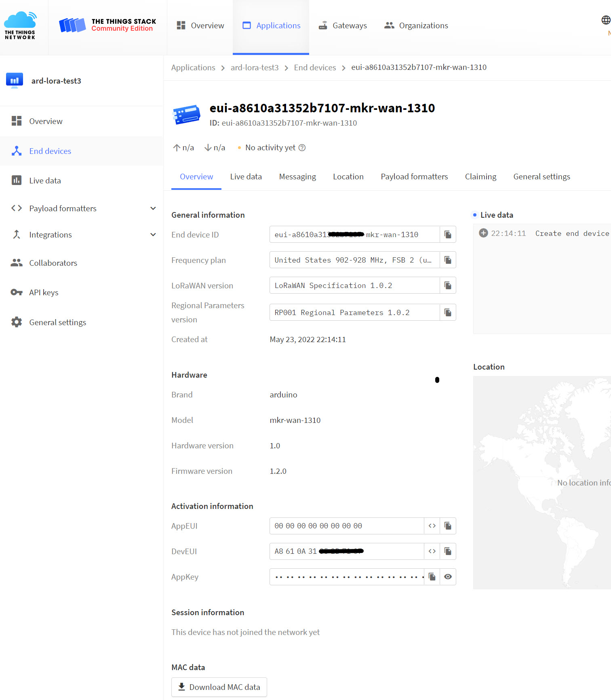Image resolution: width=611 pixels, height=700 pixels.
Task: Click The Things Network cloud logo
Action: 20,25
